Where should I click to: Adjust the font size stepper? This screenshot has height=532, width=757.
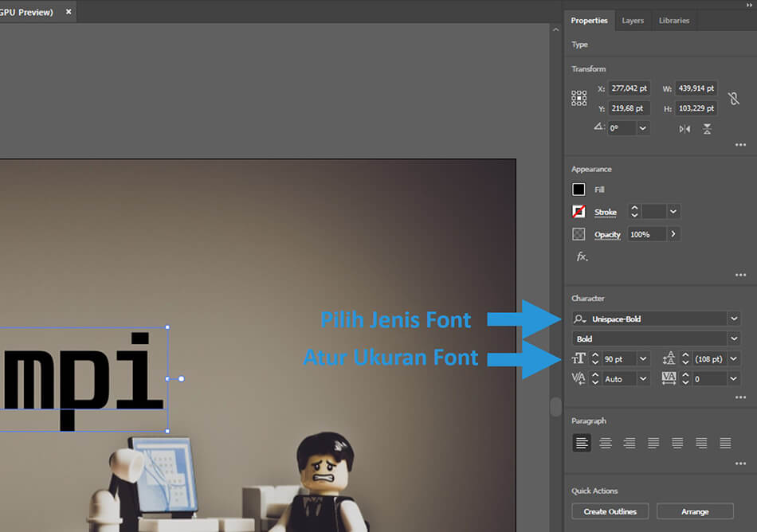click(x=594, y=359)
